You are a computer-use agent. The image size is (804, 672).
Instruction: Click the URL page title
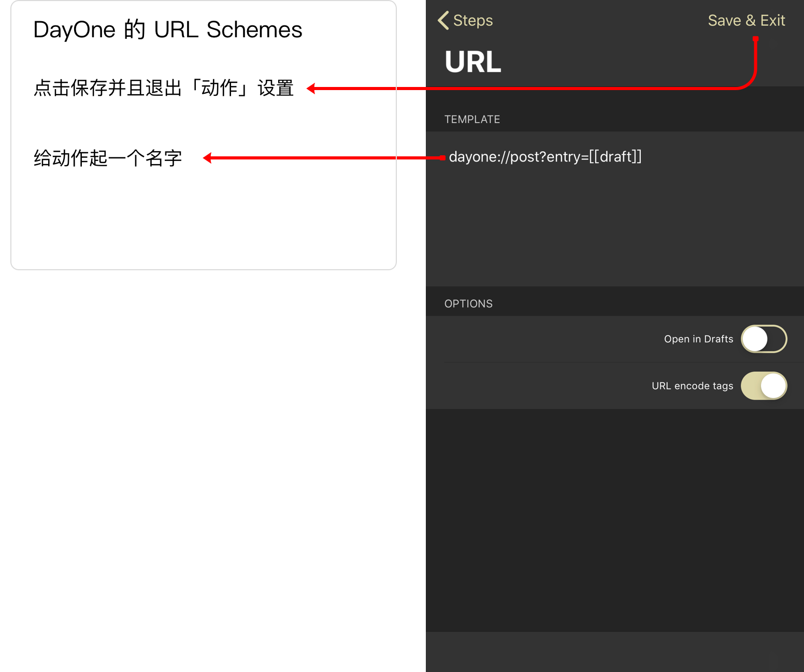(x=473, y=62)
